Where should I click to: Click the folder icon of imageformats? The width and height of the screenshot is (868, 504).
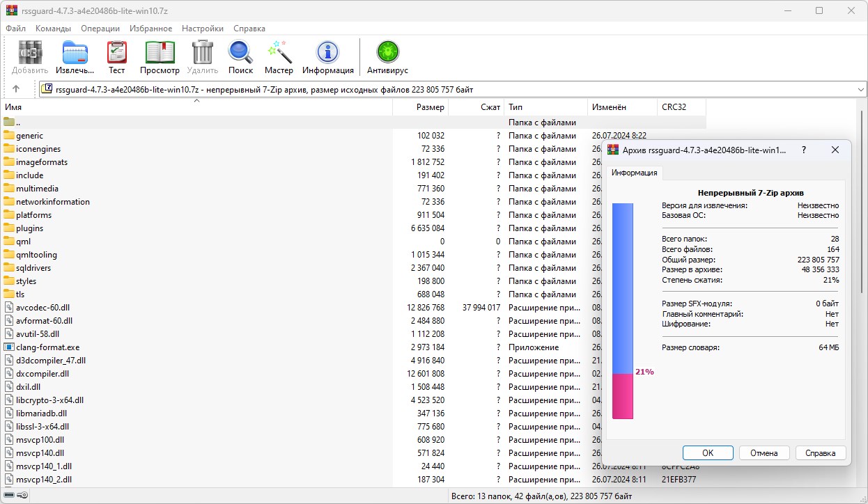pos(9,162)
